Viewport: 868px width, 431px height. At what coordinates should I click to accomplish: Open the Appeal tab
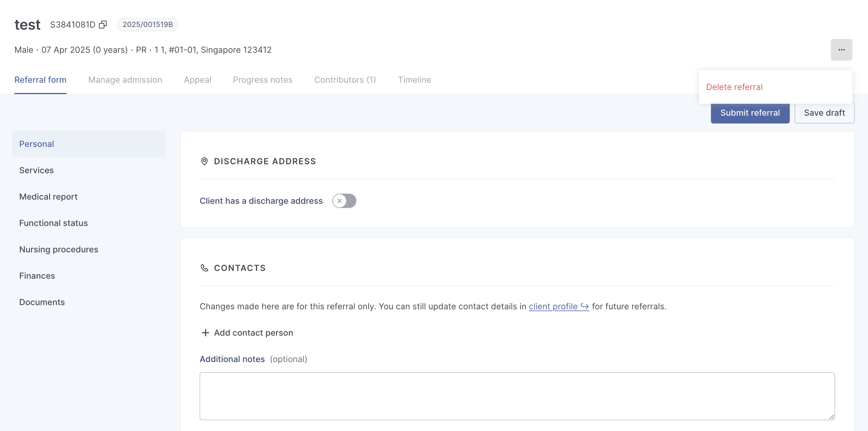(x=198, y=80)
